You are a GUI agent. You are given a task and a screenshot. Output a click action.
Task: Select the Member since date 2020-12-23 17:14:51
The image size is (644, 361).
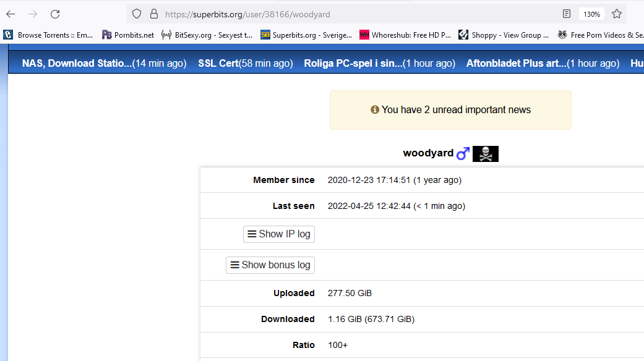coord(369,180)
